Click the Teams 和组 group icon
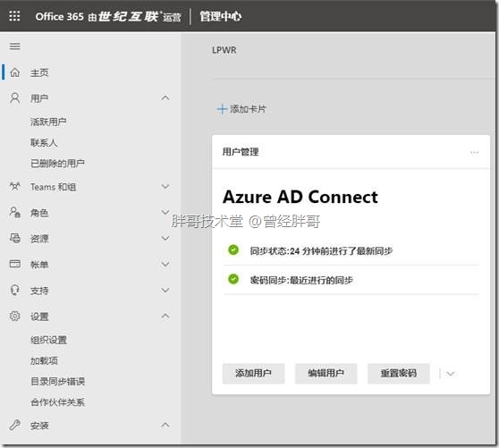 tap(15, 187)
